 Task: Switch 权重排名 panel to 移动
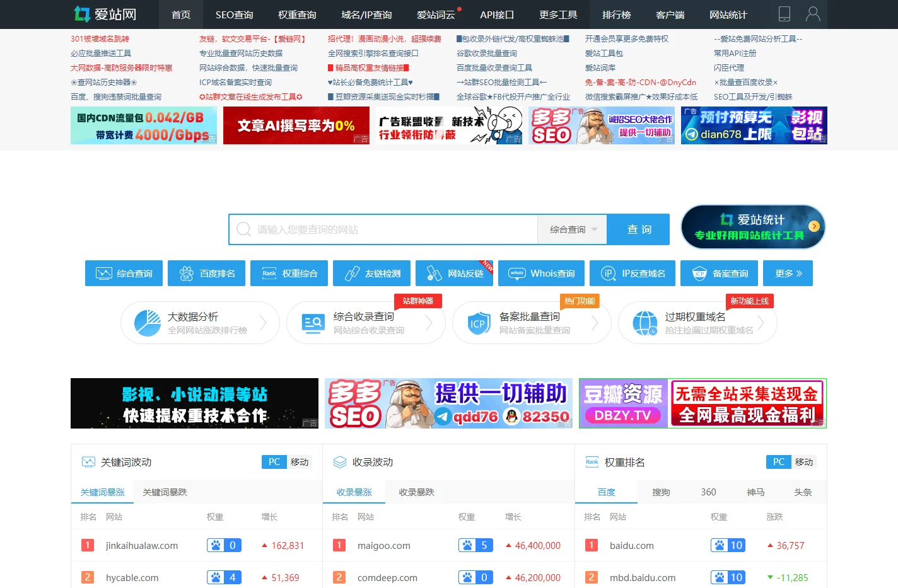804,462
